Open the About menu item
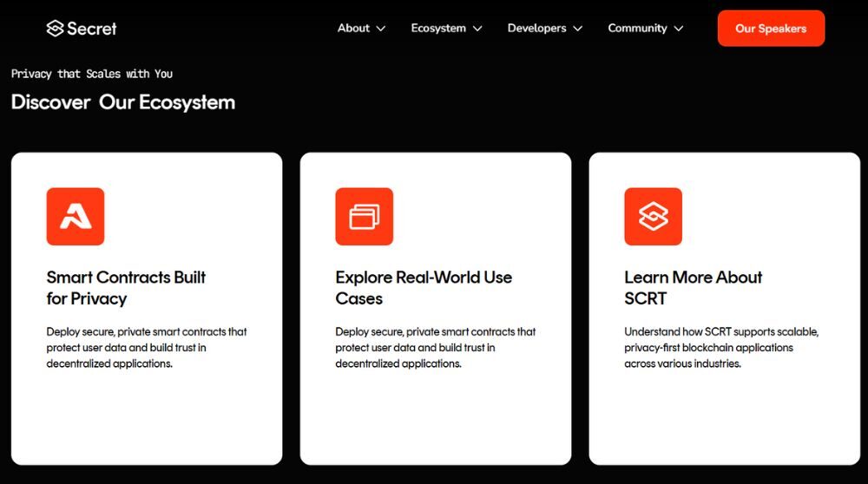 pos(353,29)
